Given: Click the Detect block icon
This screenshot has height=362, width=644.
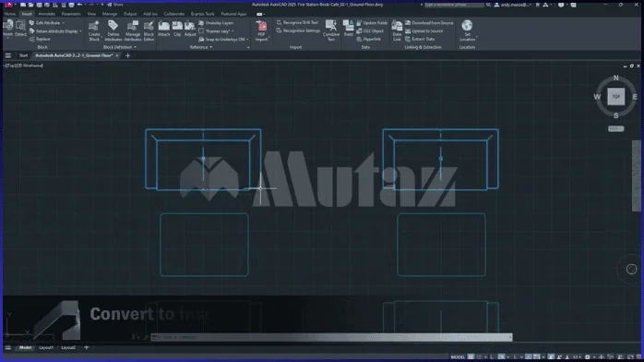Looking at the screenshot, I should (20, 29).
